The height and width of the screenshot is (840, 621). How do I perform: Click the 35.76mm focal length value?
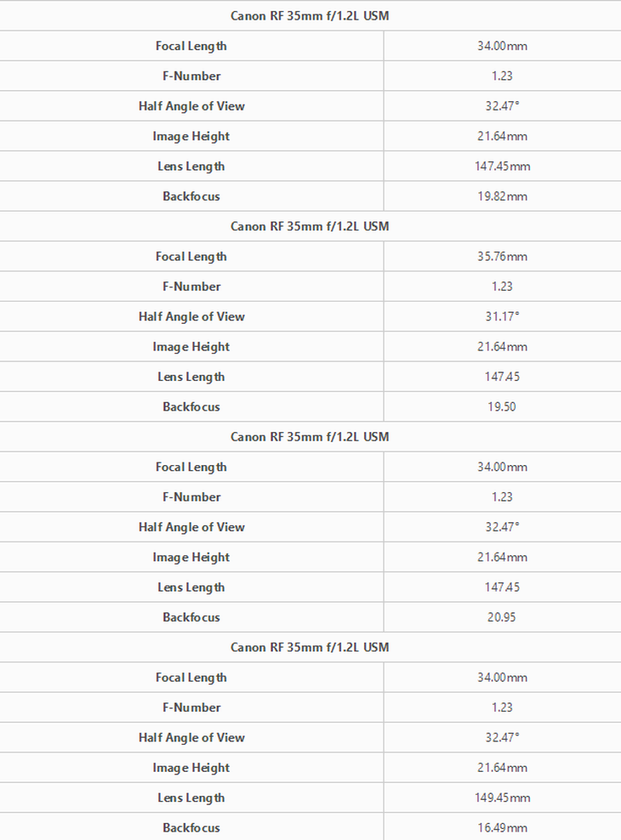[x=502, y=257]
